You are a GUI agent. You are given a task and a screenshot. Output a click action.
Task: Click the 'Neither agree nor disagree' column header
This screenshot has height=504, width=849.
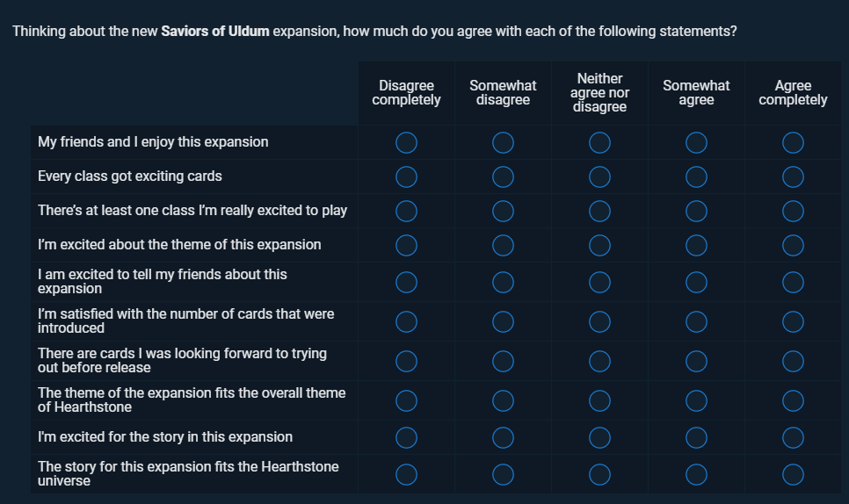[599, 92]
